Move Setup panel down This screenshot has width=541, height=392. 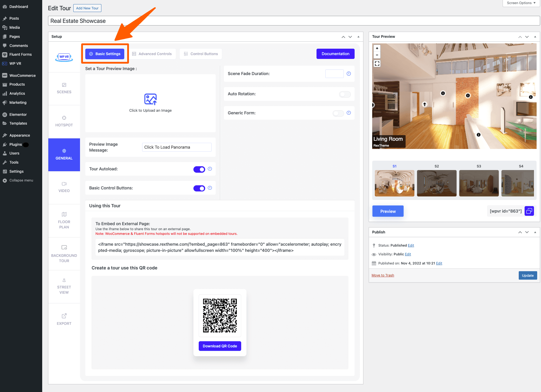(350, 37)
